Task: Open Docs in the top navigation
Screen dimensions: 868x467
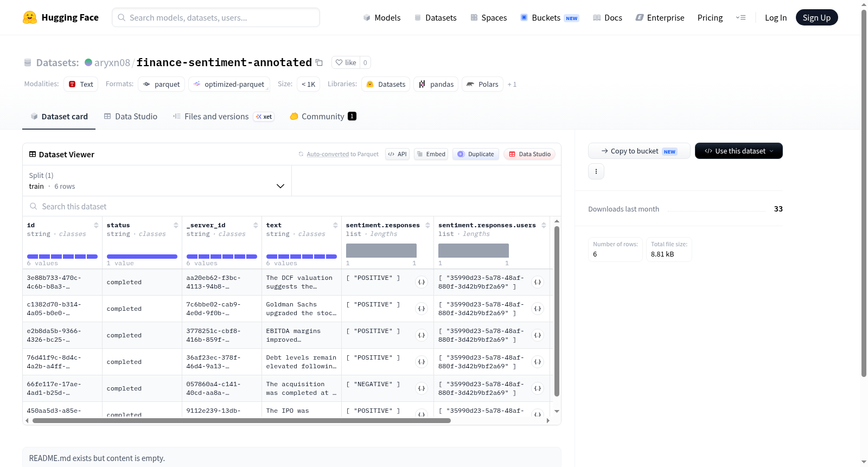Action: (x=608, y=17)
